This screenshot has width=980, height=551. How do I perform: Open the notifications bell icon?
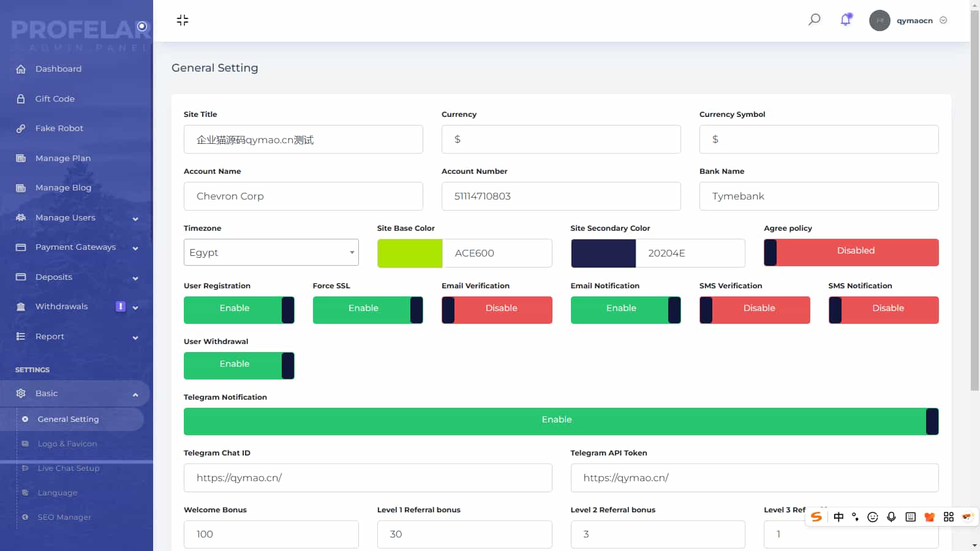pos(846,20)
